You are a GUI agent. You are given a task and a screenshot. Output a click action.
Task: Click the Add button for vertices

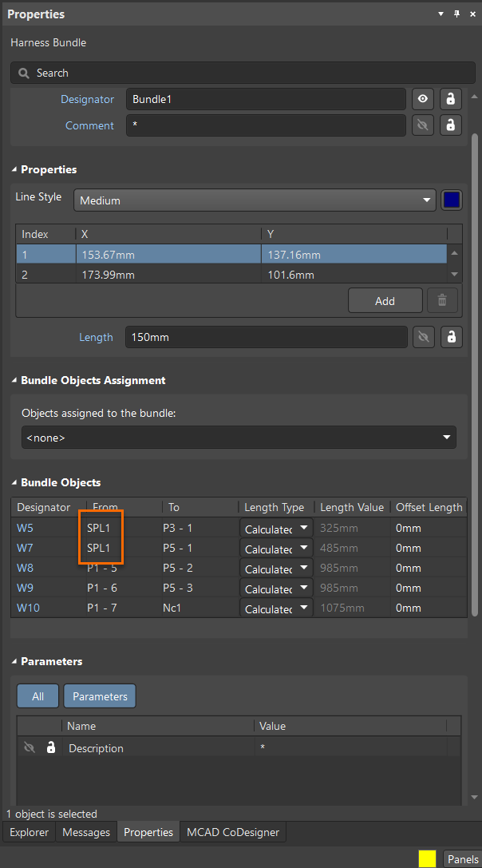(385, 301)
